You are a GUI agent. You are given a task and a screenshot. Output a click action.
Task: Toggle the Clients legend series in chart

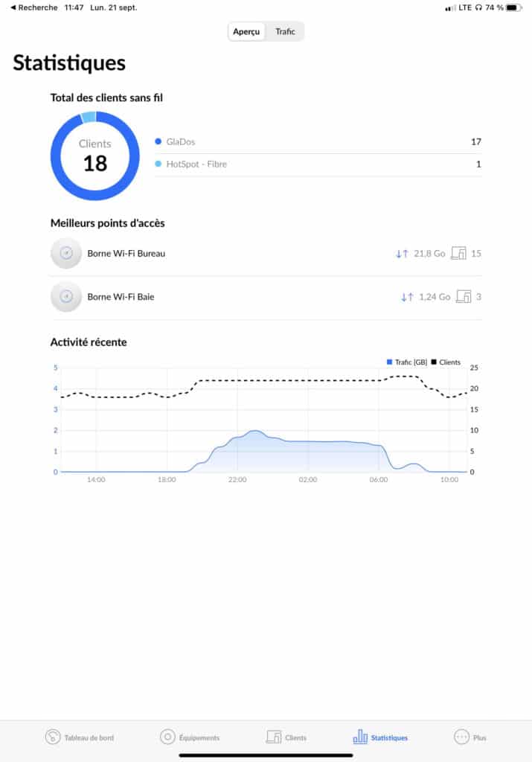(x=445, y=362)
